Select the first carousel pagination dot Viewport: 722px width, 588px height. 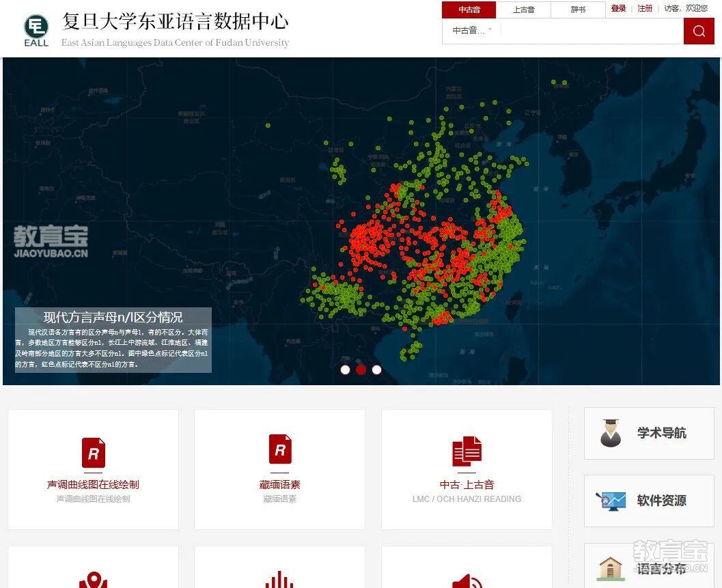point(345,369)
